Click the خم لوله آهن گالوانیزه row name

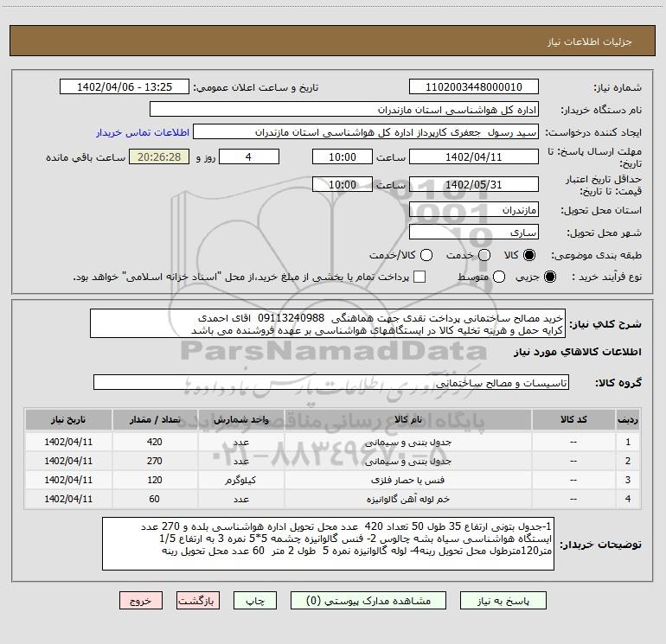[407, 500]
